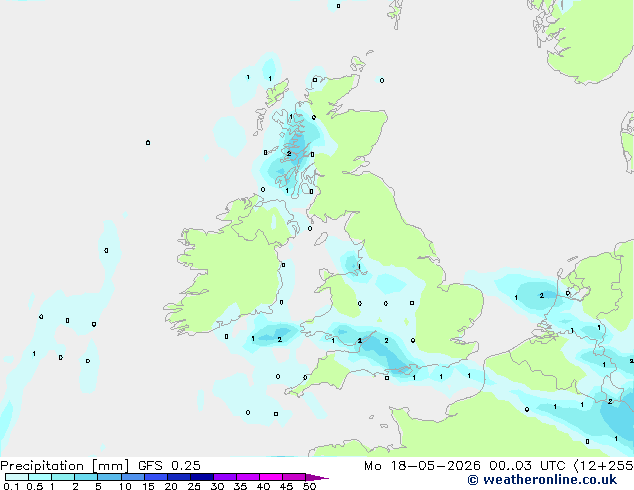The width and height of the screenshot is (634, 490).
Task: Click the '(12+255' forecast run text
Action: pos(604,466)
